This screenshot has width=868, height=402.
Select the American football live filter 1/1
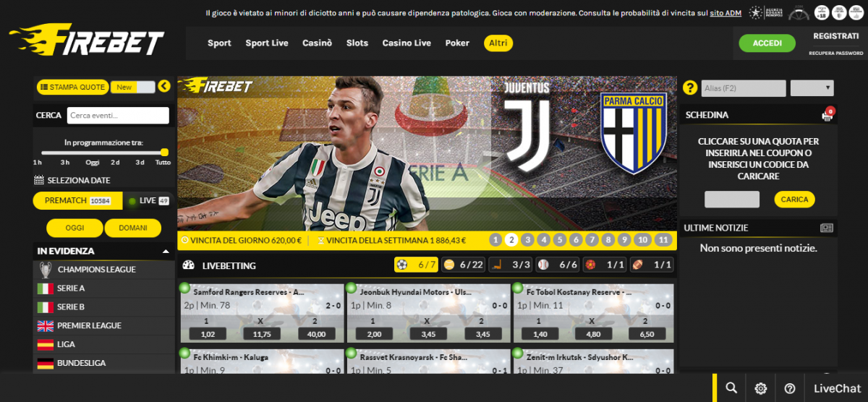652,265
